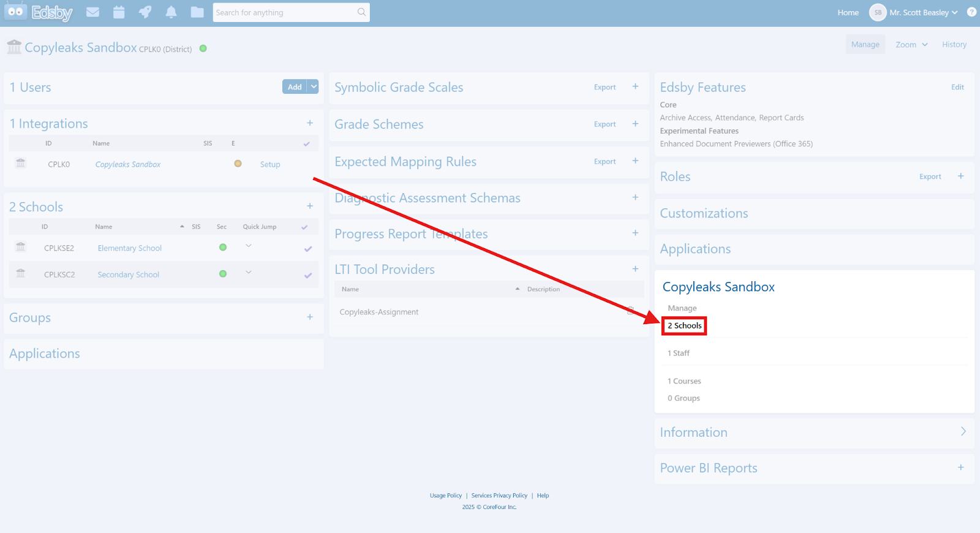This screenshot has height=533, width=980.
Task: Export Roles list
Action: click(930, 176)
